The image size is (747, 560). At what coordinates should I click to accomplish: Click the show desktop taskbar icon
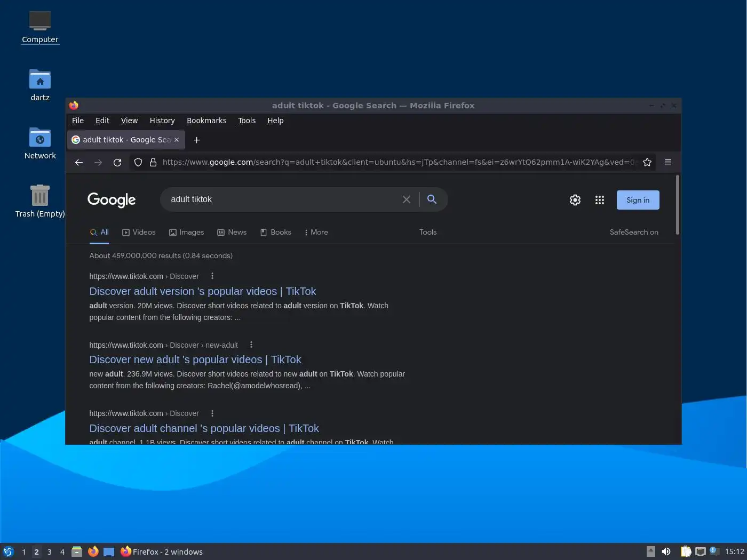click(x=109, y=552)
